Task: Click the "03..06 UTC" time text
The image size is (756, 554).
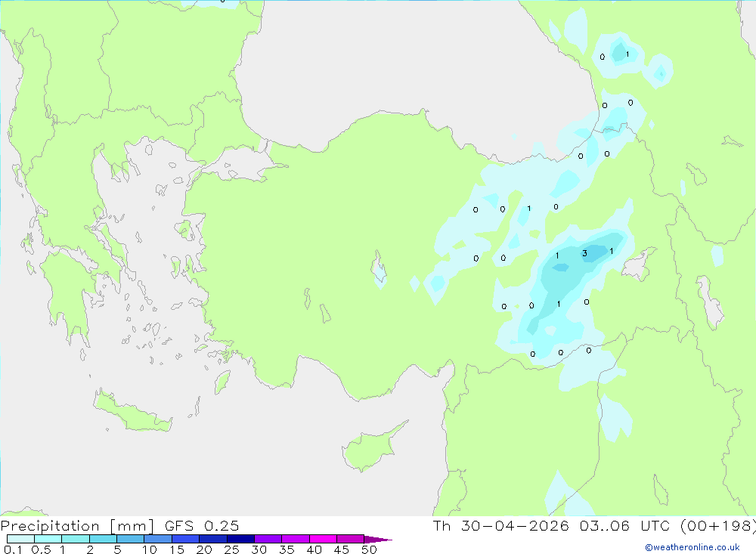Action: point(625,525)
